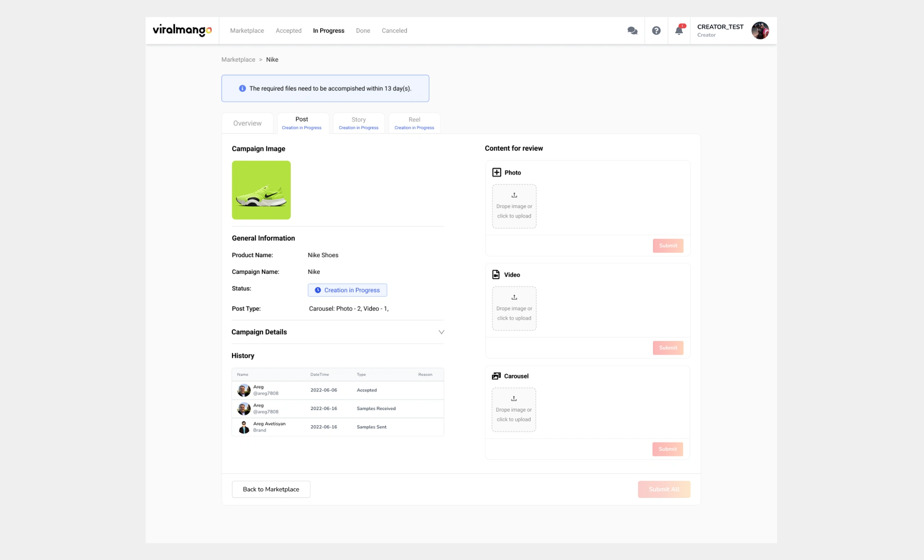Click the info icon in the blue banner
924x560 pixels.
coord(242,88)
